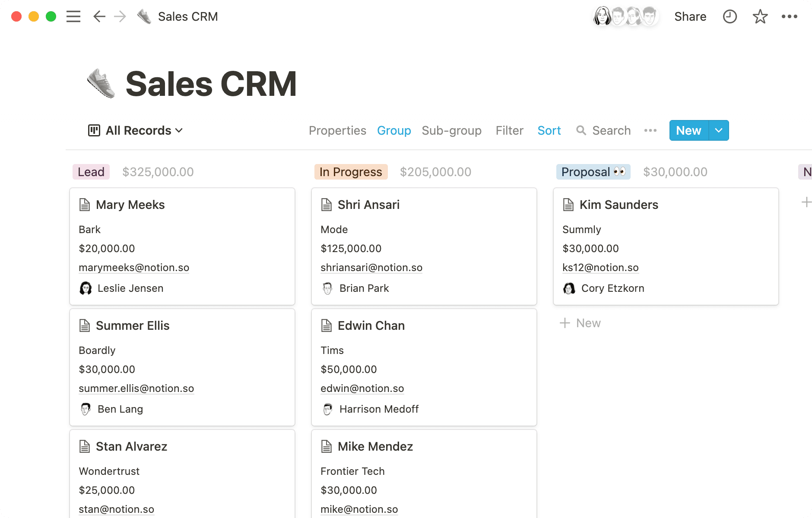Click the shared member avatars near Share

[x=625, y=16]
